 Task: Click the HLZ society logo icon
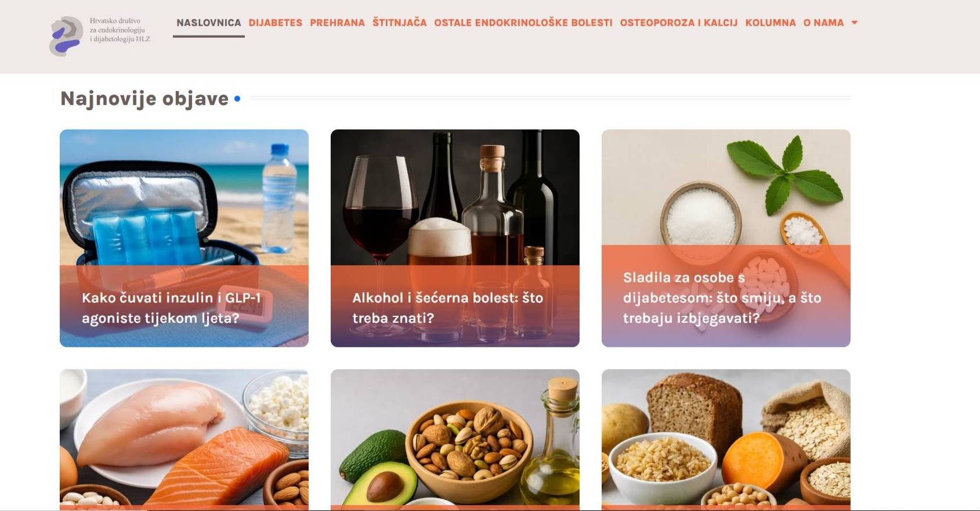(66, 36)
